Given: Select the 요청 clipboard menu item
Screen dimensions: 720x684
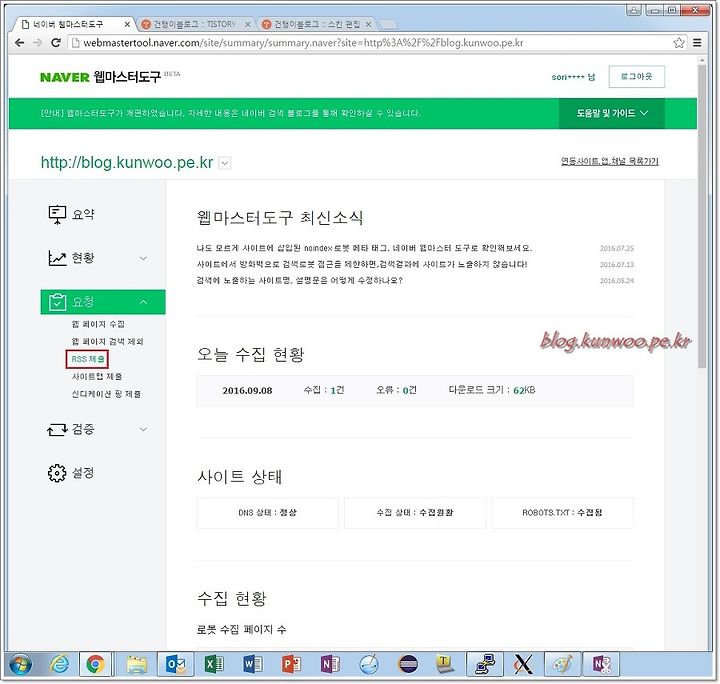Looking at the screenshot, I should click(103, 302).
